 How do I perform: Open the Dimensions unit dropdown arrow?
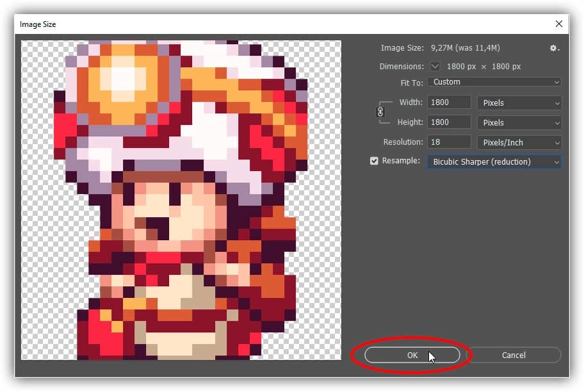pos(435,67)
